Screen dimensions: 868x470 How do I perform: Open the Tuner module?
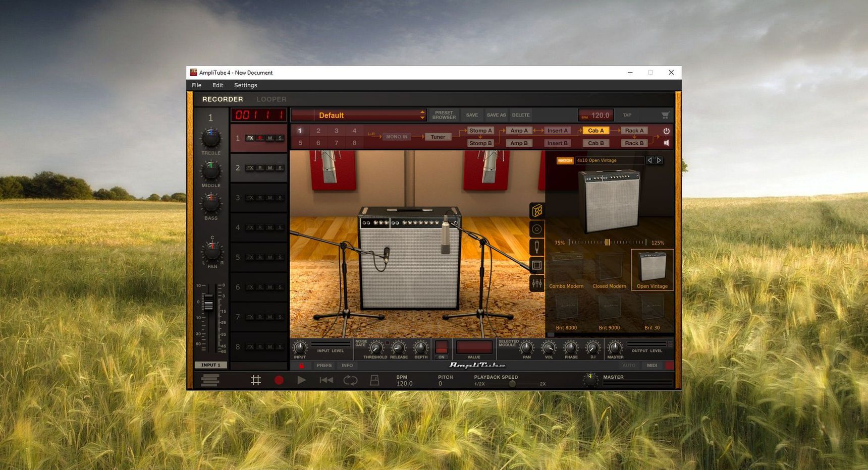click(x=438, y=137)
